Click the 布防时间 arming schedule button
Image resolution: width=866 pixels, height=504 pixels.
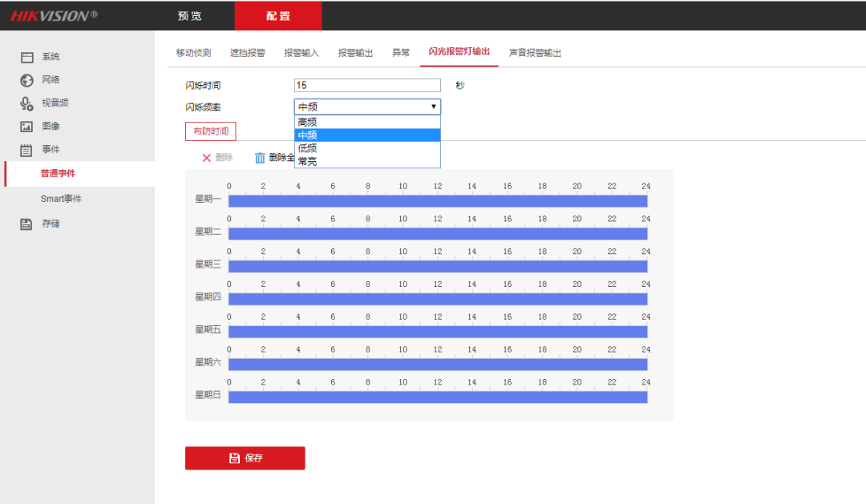point(209,131)
